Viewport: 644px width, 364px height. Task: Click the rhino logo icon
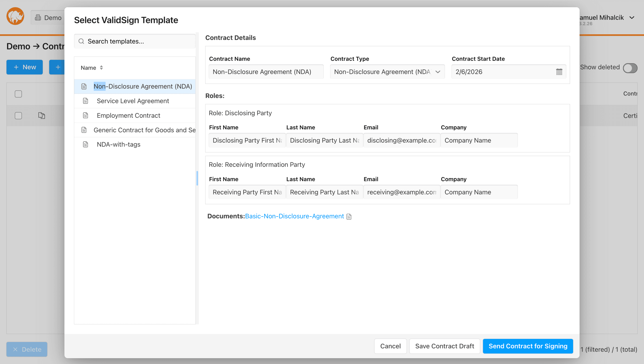pyautogui.click(x=15, y=16)
